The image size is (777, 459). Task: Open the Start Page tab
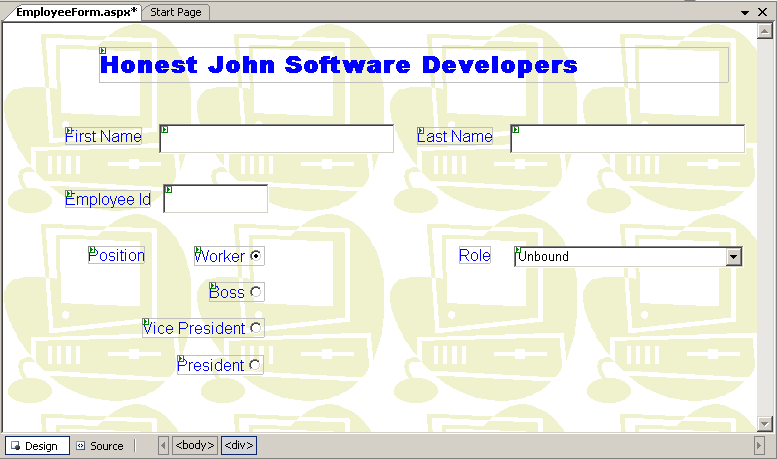pyautogui.click(x=176, y=12)
